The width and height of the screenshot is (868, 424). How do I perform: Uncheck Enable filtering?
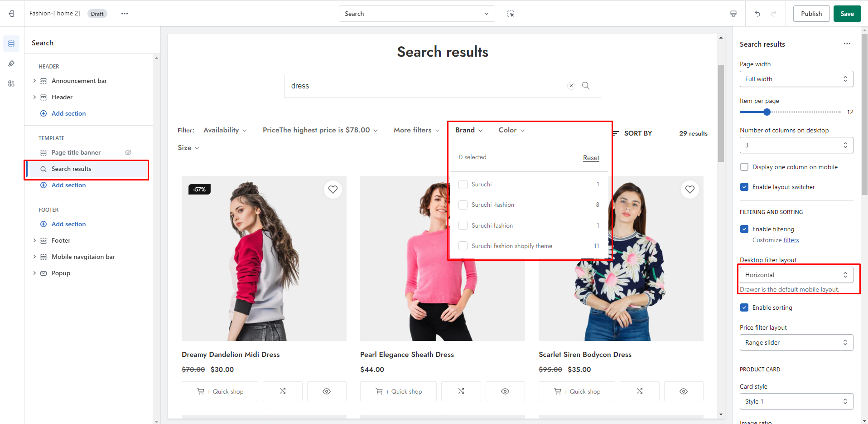click(744, 229)
